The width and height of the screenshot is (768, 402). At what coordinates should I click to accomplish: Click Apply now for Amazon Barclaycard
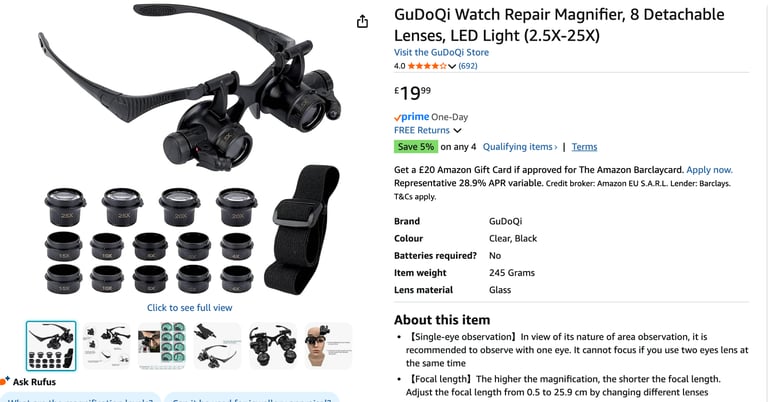tap(709, 169)
